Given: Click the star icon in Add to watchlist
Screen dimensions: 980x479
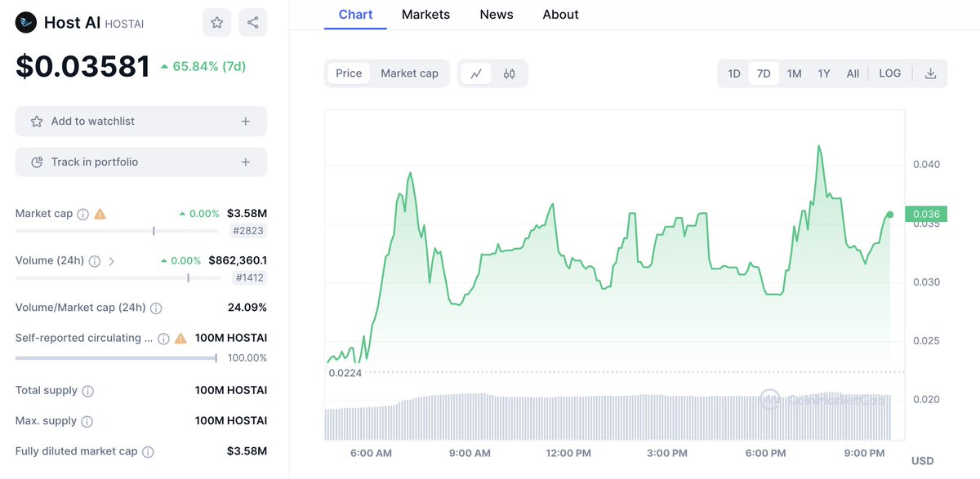Looking at the screenshot, I should pyautogui.click(x=37, y=121).
